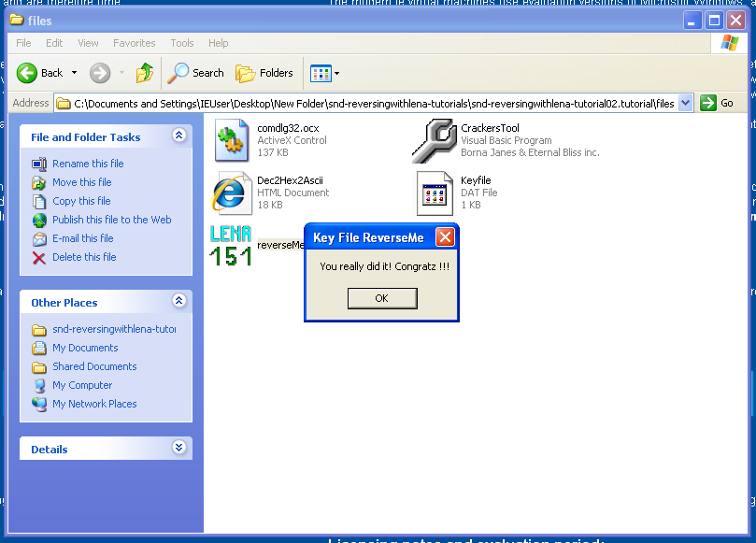Screen dimensions: 756x543
Task: Open the Help menu
Action: click(x=218, y=43)
